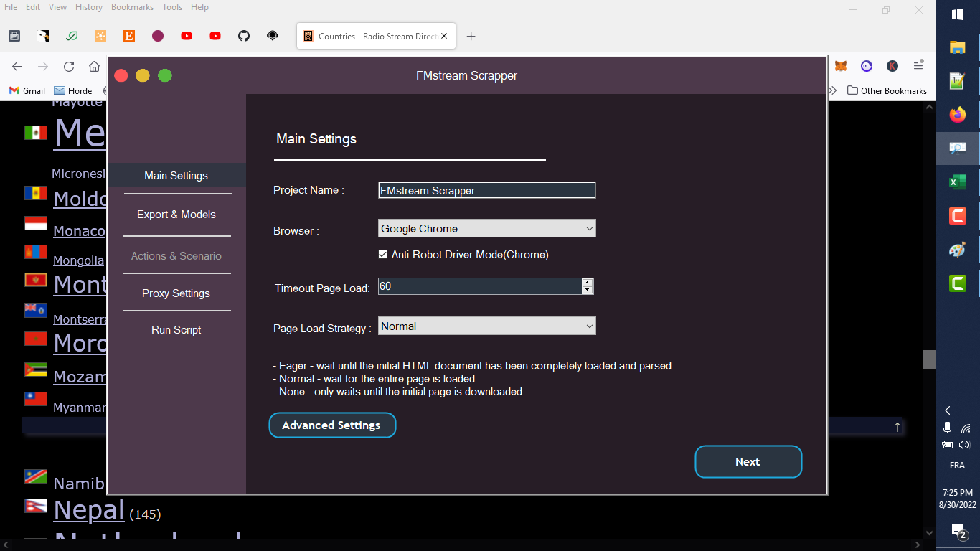980x551 pixels.
Task: Expand the Other Bookmarks folder
Action: pos(887,90)
